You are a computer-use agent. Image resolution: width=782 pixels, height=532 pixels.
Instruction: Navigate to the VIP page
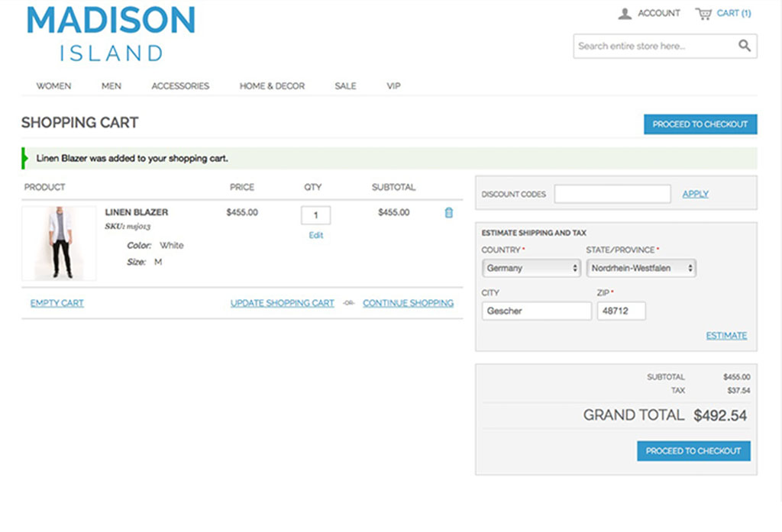click(393, 85)
